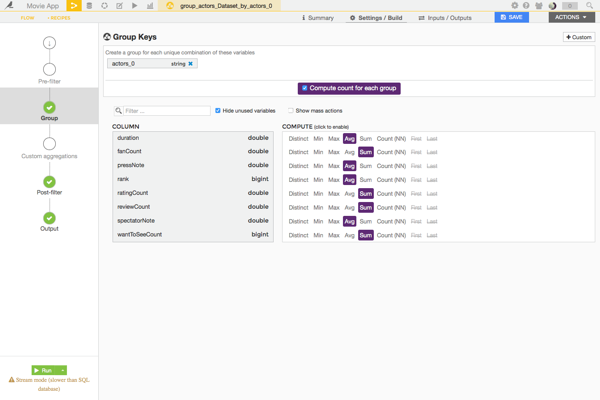Viewport: 600px width, 400px height.
Task: Enable Count (NN) for rank
Action: tap(391, 180)
